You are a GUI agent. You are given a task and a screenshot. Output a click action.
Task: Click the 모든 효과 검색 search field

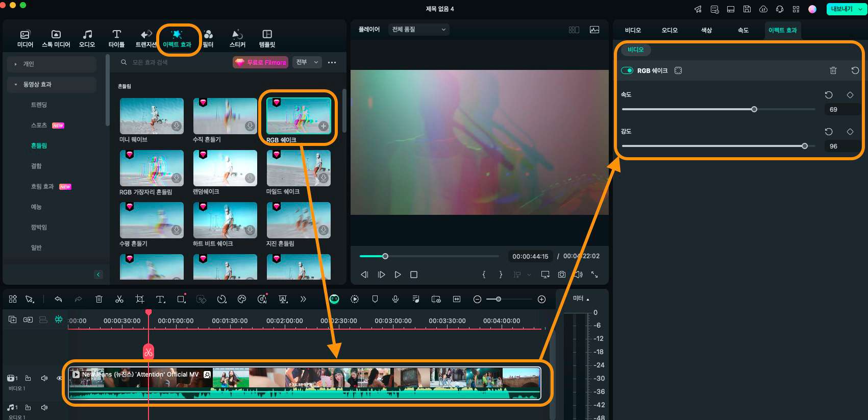(x=173, y=62)
